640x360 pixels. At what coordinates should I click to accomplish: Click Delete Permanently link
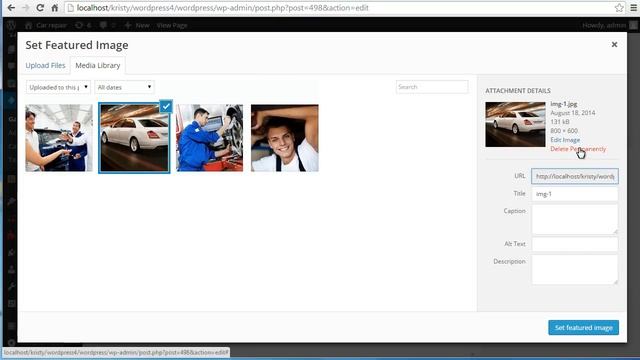coord(578,149)
